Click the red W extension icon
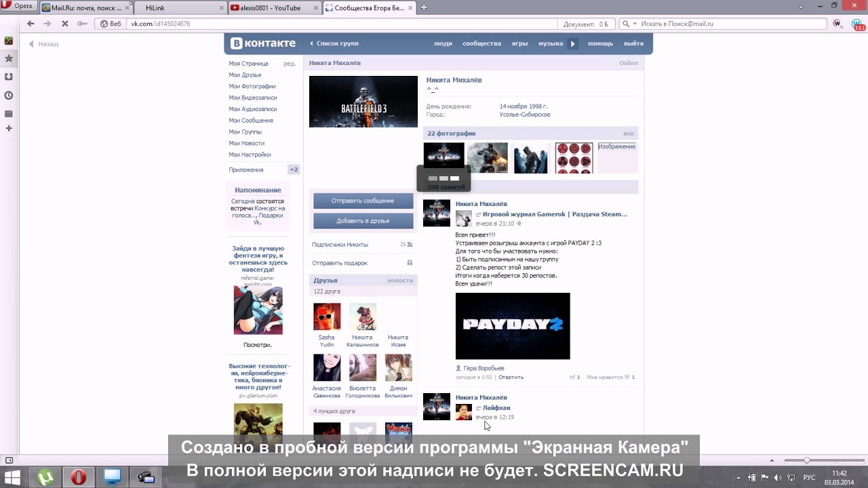 coord(837,24)
